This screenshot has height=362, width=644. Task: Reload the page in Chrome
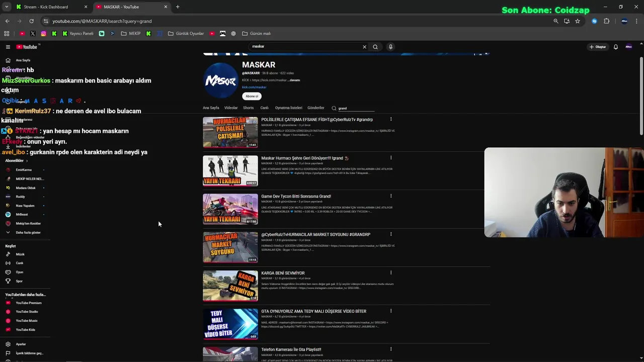pos(31,21)
